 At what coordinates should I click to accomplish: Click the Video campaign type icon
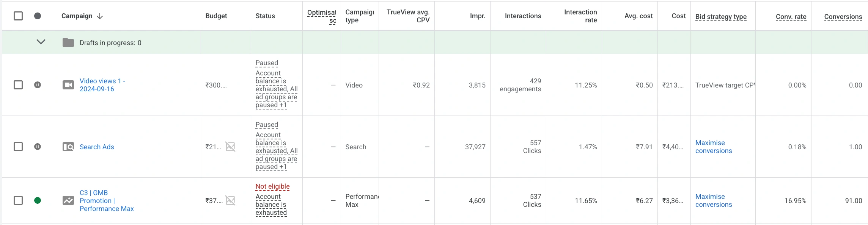point(68,85)
